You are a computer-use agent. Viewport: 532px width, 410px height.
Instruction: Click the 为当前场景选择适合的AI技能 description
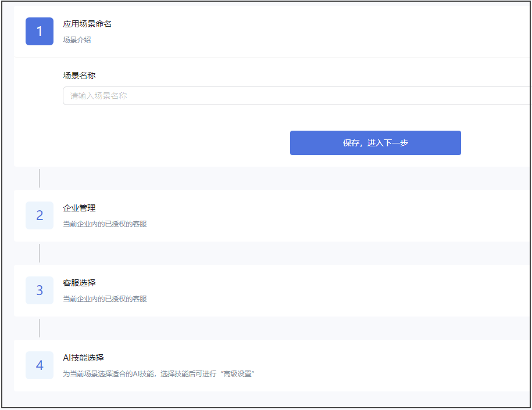(159, 374)
